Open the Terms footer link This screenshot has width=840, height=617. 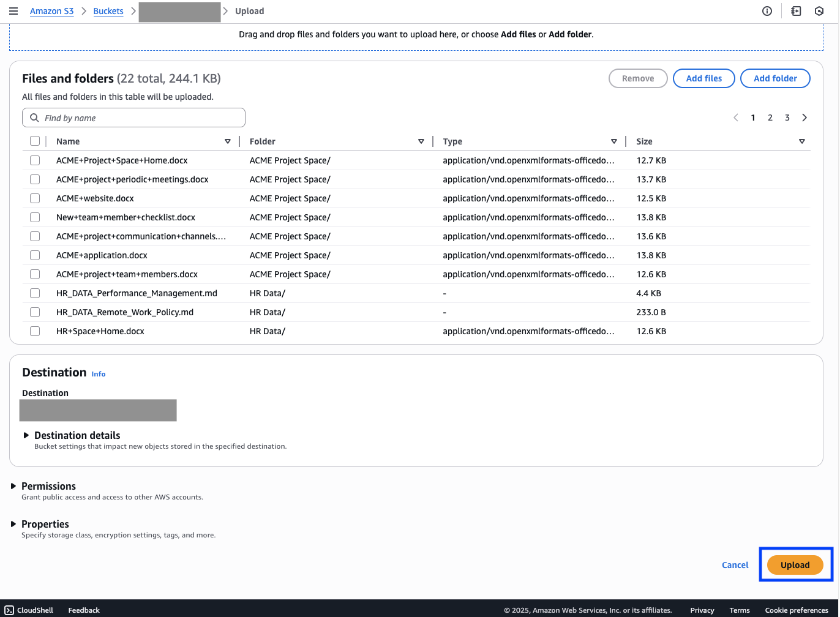740,610
